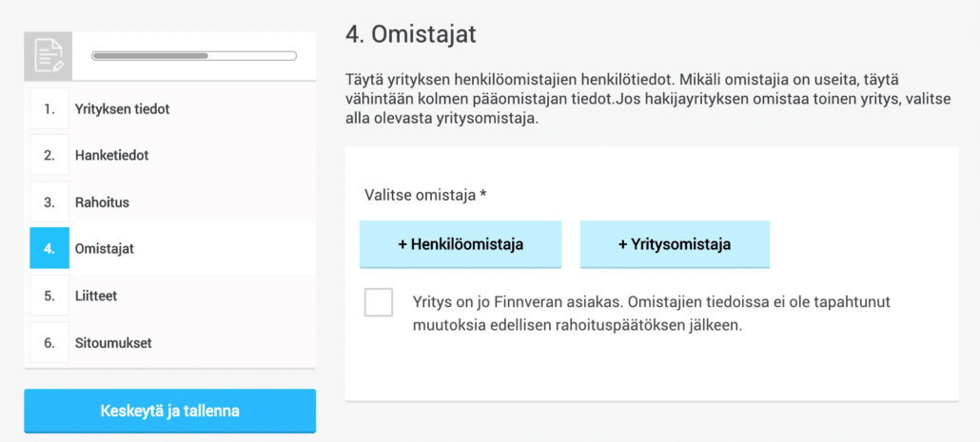Select step number 3 box
Screen dimensions: 980x442
49,202
